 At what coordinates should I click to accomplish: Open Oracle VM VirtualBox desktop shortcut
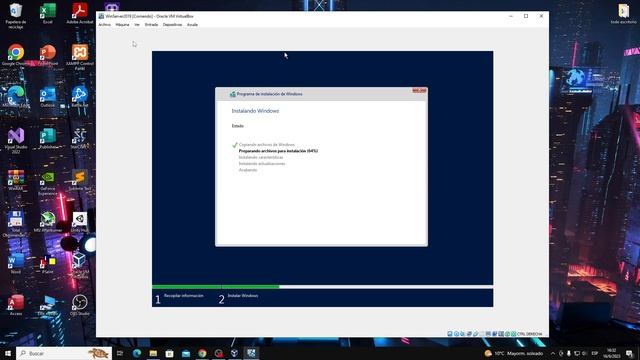click(80, 266)
